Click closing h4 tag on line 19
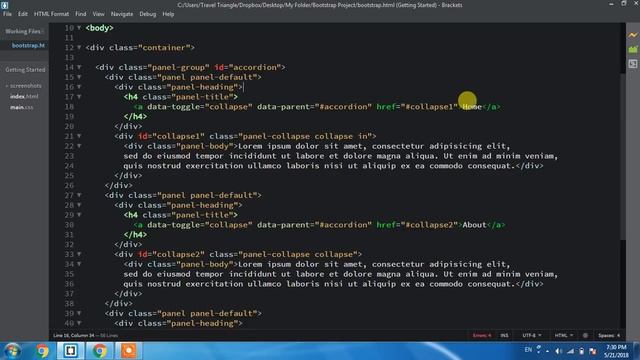This screenshot has height=360, width=640. tap(135, 117)
